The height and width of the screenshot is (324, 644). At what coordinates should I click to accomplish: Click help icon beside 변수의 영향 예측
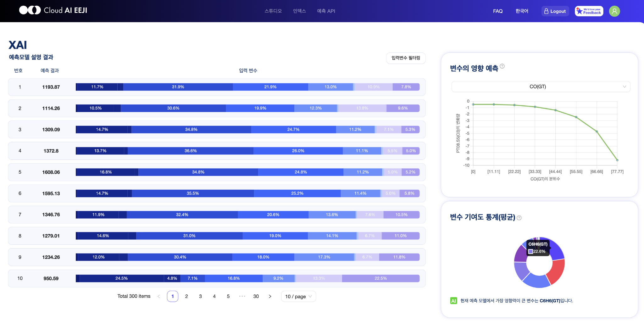coord(502,66)
